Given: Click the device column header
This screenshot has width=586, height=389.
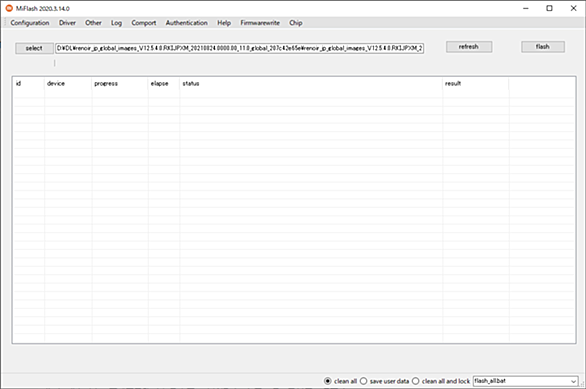Looking at the screenshot, I should point(68,83).
